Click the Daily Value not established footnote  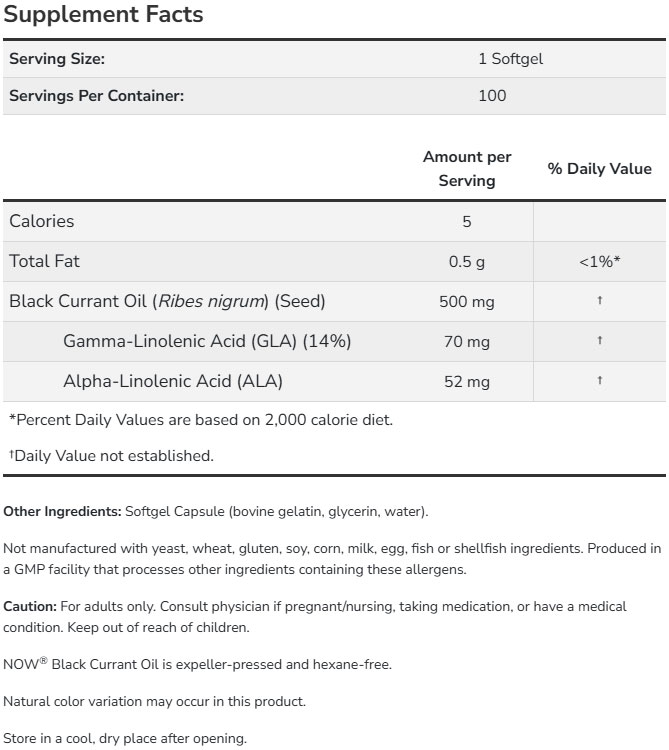(111, 456)
